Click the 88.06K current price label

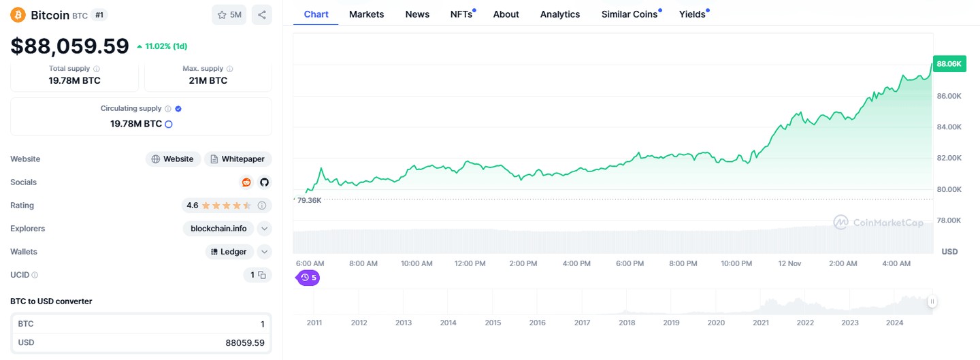(x=949, y=63)
